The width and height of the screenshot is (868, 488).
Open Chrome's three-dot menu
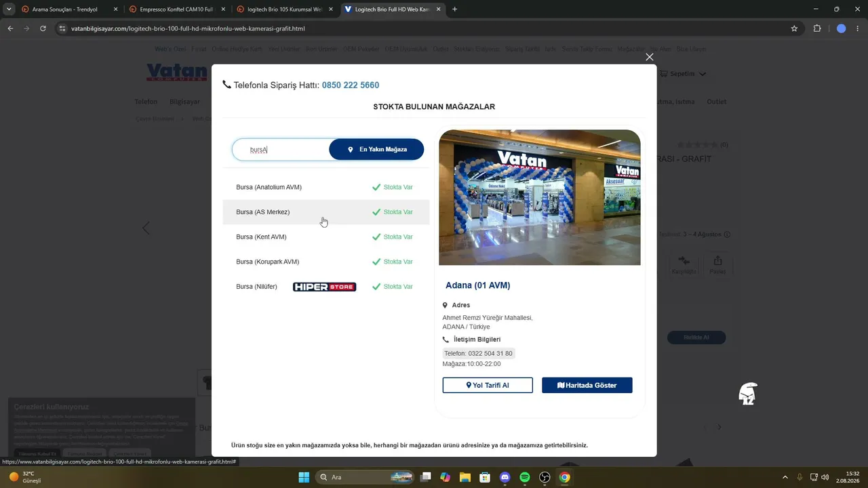click(858, 28)
